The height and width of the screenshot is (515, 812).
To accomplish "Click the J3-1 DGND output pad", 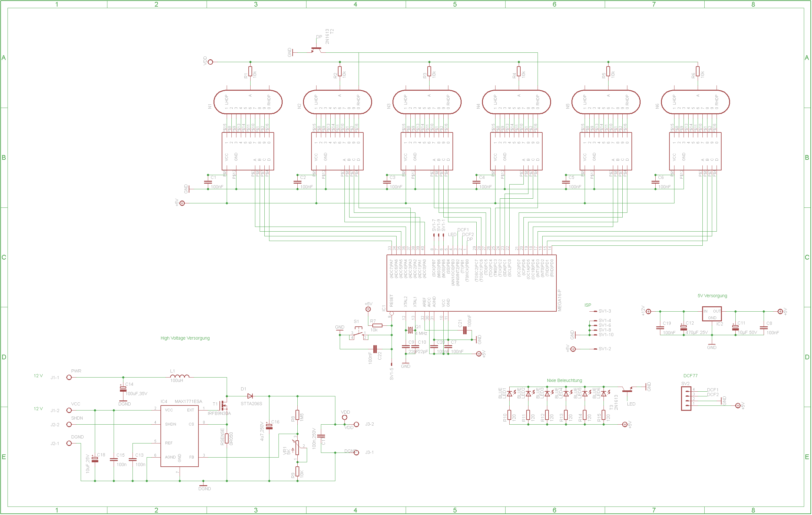I will 356,453.
